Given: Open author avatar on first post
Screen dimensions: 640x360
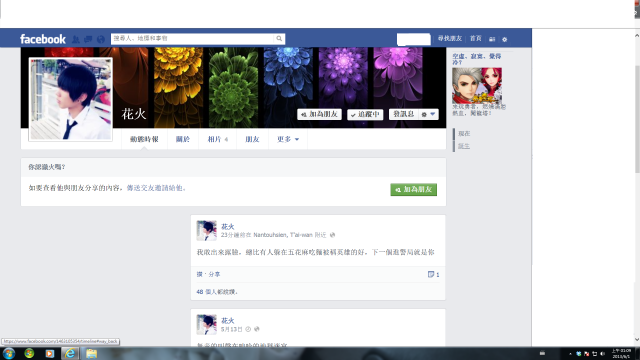Looking at the screenshot, I should pyautogui.click(x=207, y=231).
